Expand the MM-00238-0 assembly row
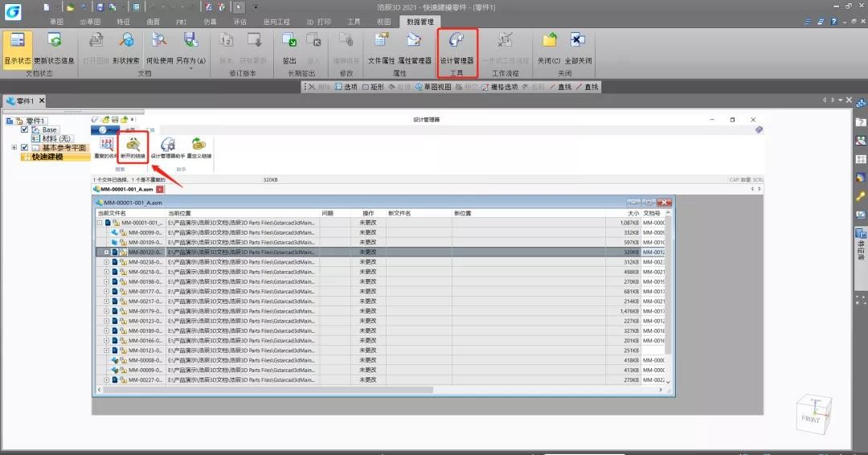The width and height of the screenshot is (868, 455). pos(106,262)
